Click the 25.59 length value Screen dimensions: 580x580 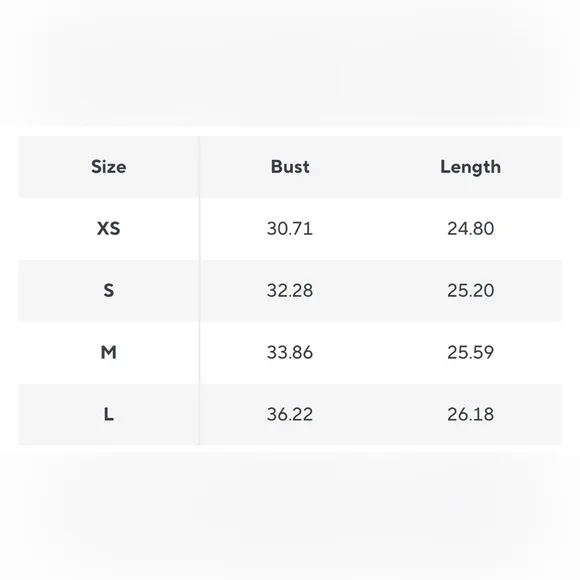(x=471, y=352)
